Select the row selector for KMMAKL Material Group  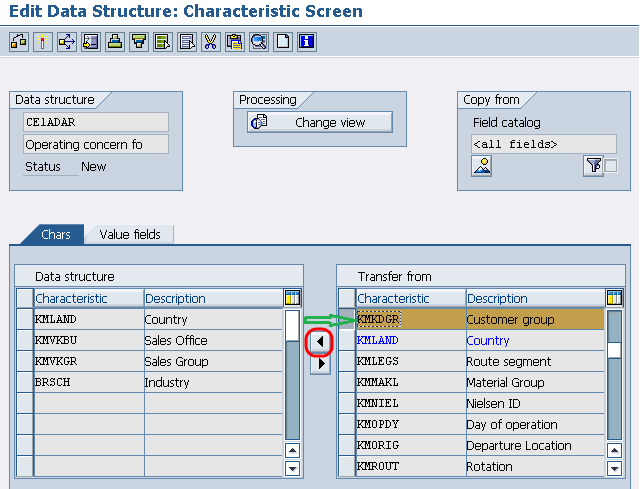coord(347,382)
